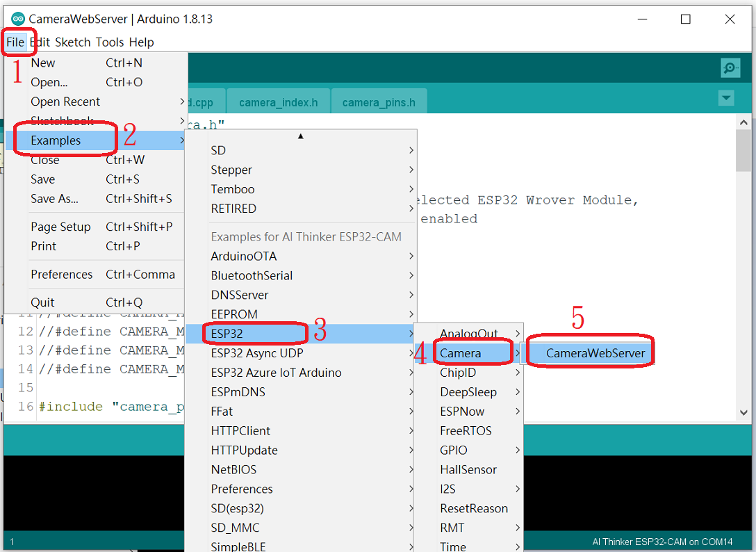Screen dimensions: 756x552
Task: Click the board status 'AI Thinker ESP32-CAM on COM14'
Action: [662, 542]
